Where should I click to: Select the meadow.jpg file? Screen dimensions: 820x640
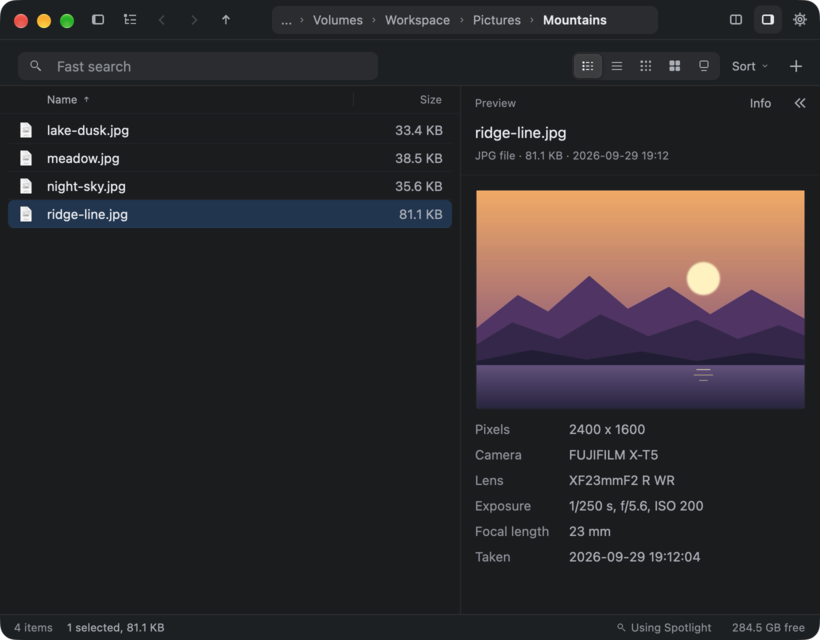pyautogui.click(x=230, y=158)
